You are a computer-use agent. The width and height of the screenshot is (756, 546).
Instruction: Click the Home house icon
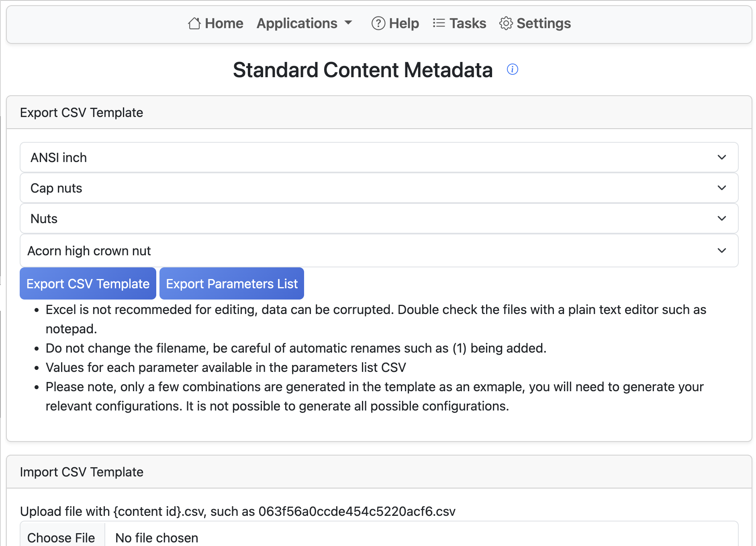pos(194,23)
